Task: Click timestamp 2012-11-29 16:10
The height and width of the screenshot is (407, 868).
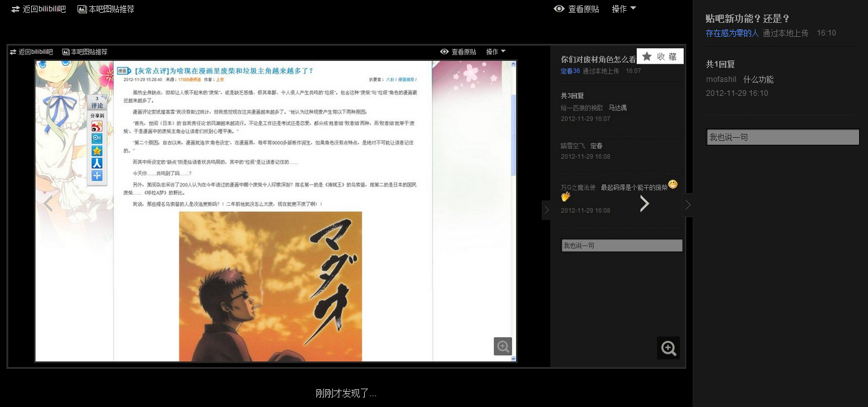Action: (x=737, y=93)
